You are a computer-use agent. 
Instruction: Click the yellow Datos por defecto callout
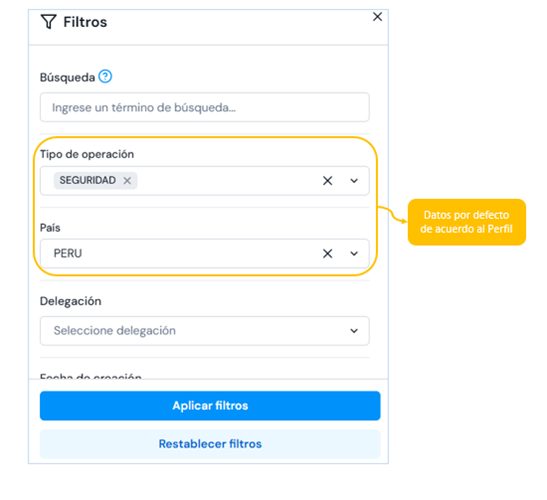pyautogui.click(x=466, y=222)
